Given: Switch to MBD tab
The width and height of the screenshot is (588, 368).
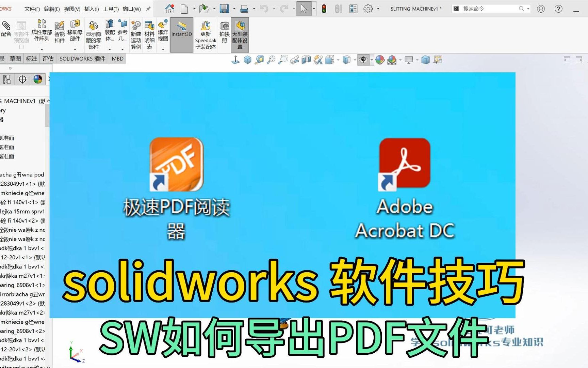Looking at the screenshot, I should 118,59.
